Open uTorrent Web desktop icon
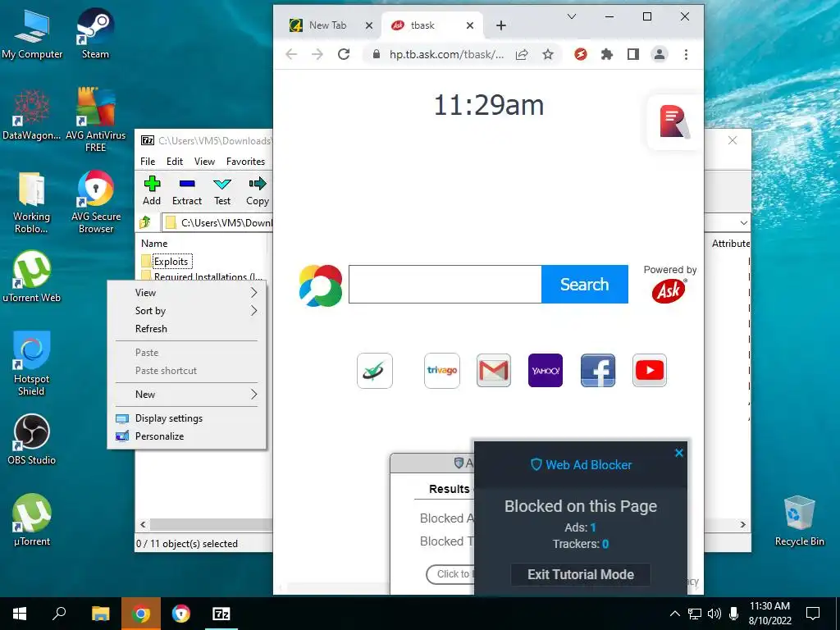Screen dimensions: 840x630 tap(32, 276)
